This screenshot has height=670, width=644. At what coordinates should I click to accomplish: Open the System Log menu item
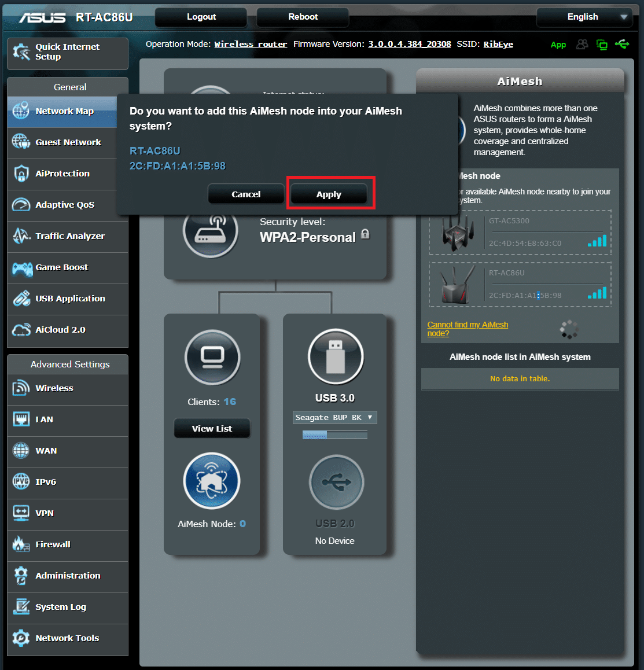pos(68,607)
